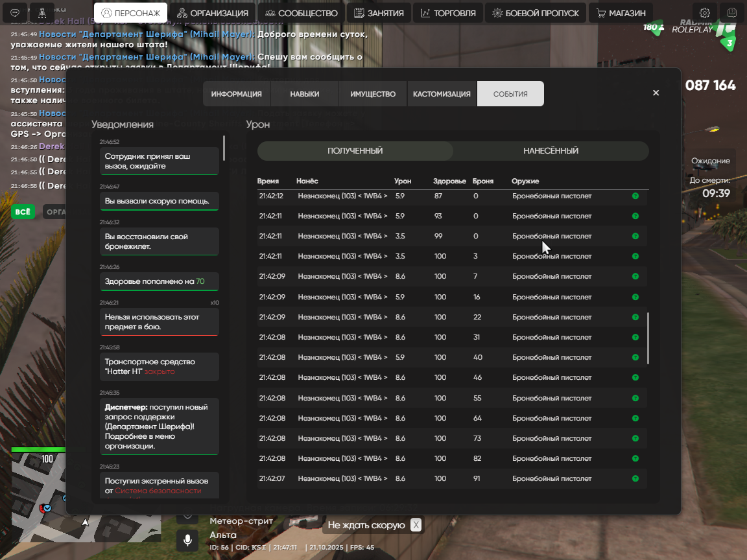Click green status icon on 21:42:07 damage row

[635, 479]
